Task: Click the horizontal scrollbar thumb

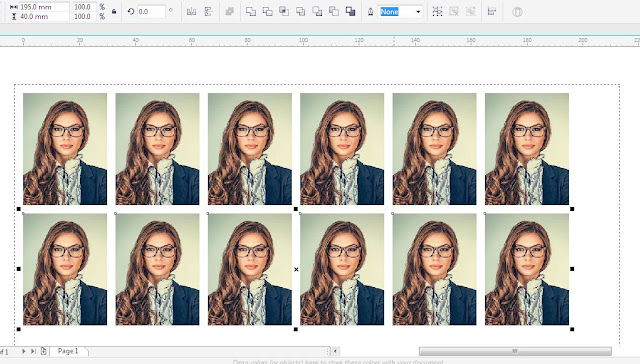Action: pos(515,351)
